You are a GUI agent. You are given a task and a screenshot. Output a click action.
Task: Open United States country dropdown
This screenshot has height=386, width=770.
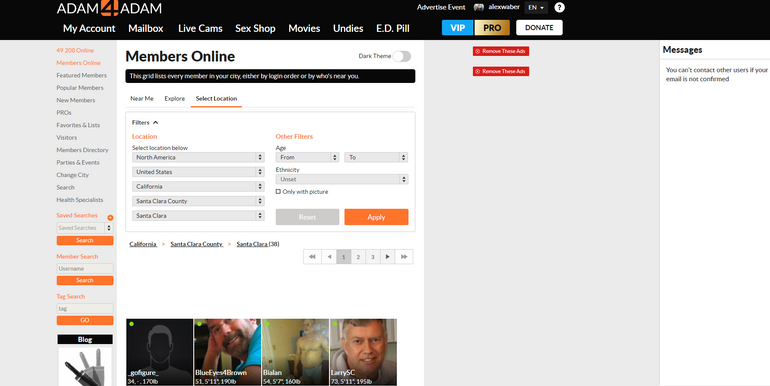[198, 172]
